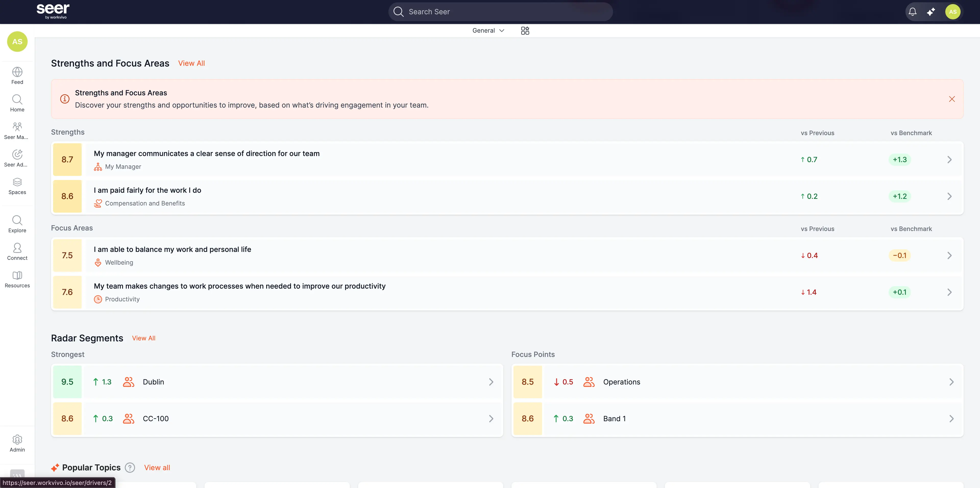This screenshot has height=488, width=980.
Task: Click the My Manager driver icon
Action: click(x=98, y=166)
